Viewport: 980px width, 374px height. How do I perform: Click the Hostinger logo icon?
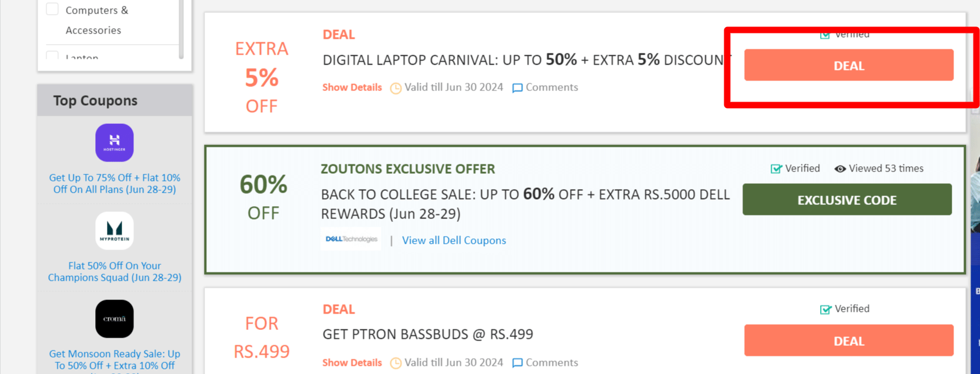coord(115,143)
